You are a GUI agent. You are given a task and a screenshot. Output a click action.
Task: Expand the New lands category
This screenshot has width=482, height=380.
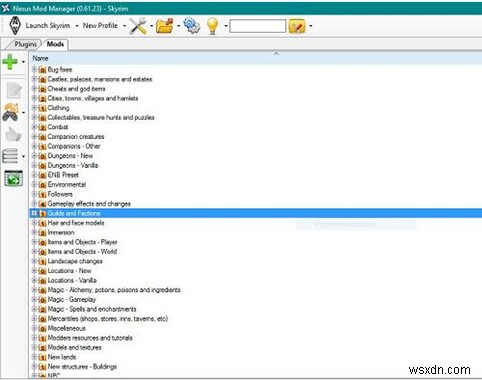[x=34, y=357]
